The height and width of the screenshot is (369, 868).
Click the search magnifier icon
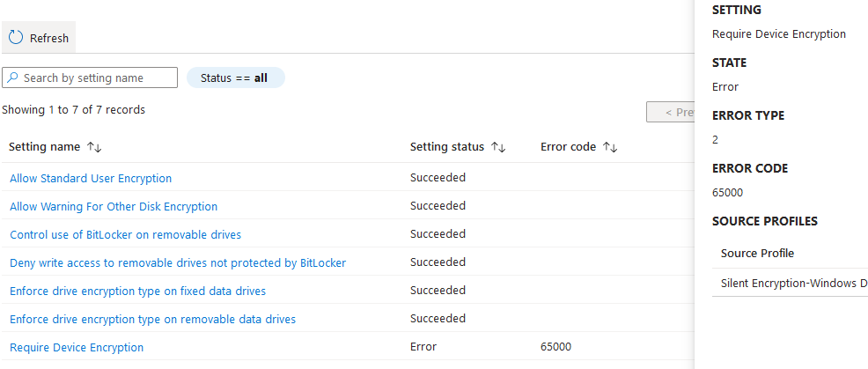point(12,78)
